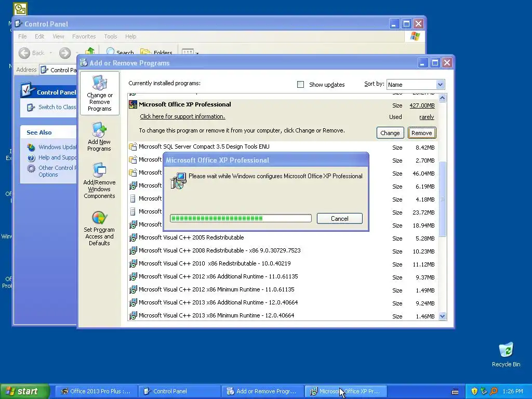Click the program list scroll up arrow

(443, 98)
